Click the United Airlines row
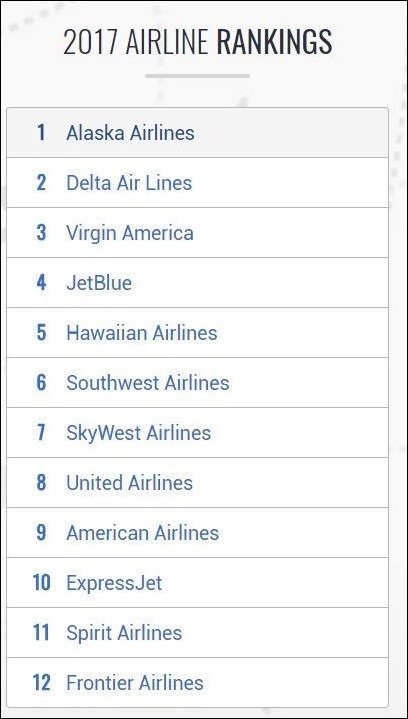Viewport: 408px width, 719px height. pos(198,482)
